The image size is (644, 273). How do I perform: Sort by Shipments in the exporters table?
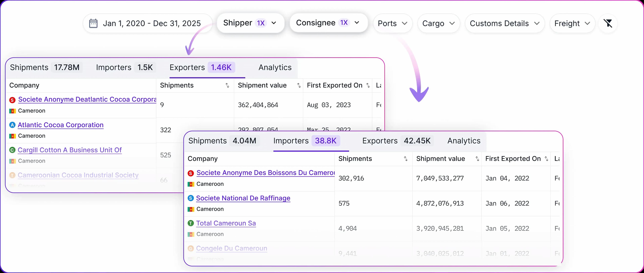227,85
